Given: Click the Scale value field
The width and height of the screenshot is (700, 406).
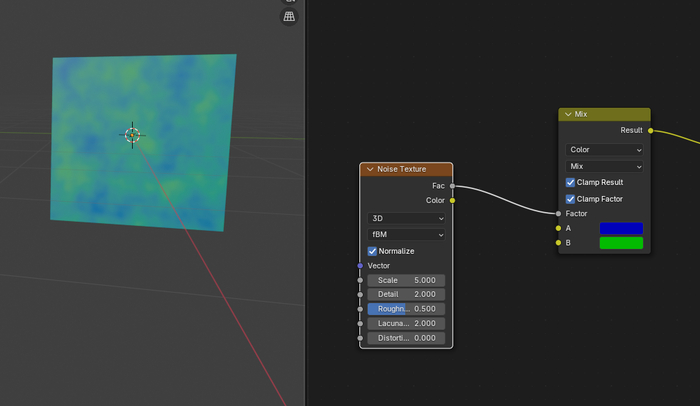Looking at the screenshot, I should point(406,280).
